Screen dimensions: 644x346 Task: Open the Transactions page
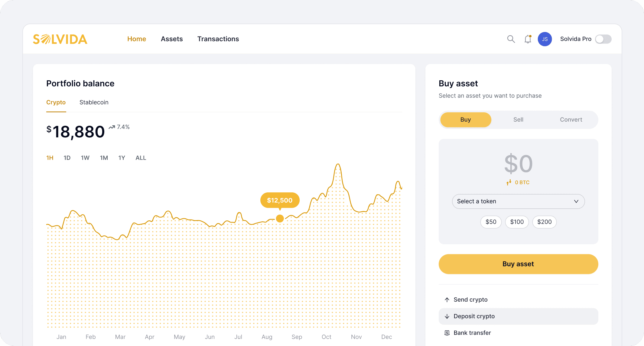[x=218, y=39]
